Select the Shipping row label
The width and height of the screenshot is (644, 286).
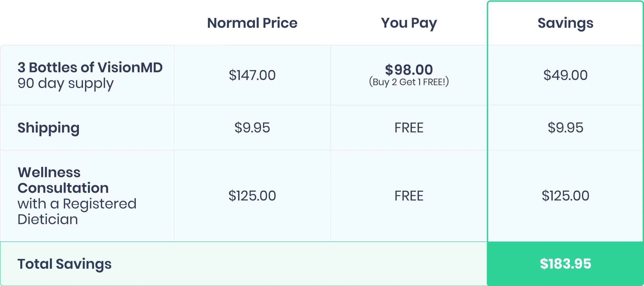pyautogui.click(x=48, y=128)
